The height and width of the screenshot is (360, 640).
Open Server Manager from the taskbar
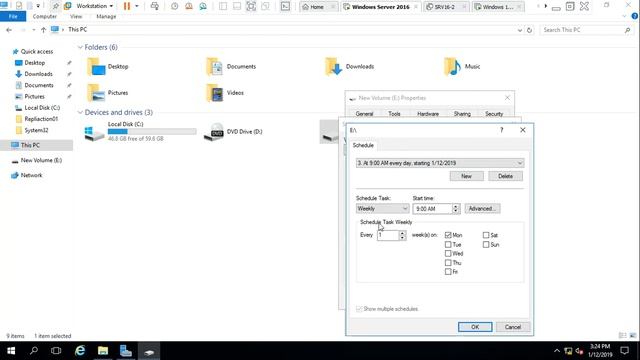(x=126, y=351)
